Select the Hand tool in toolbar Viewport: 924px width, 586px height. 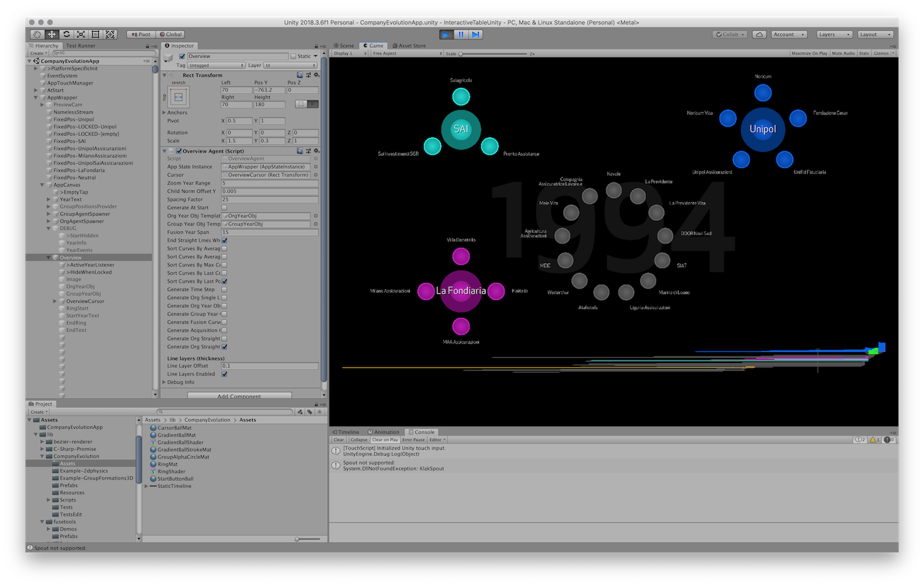click(37, 34)
